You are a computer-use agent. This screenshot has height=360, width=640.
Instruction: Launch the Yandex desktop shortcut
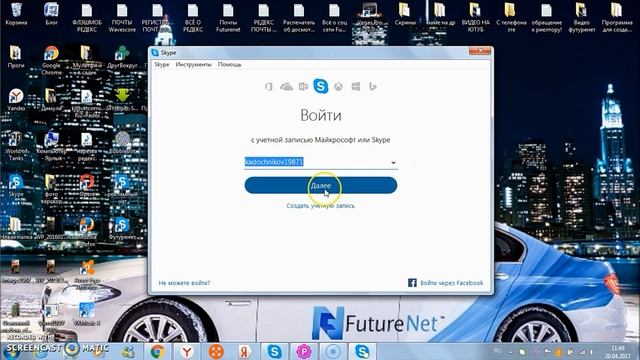16,100
